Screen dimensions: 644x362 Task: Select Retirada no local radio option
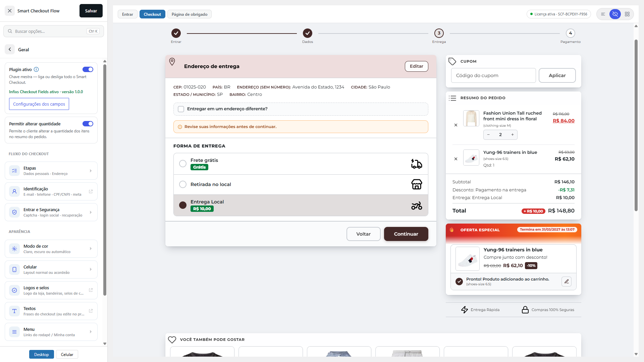tap(183, 184)
